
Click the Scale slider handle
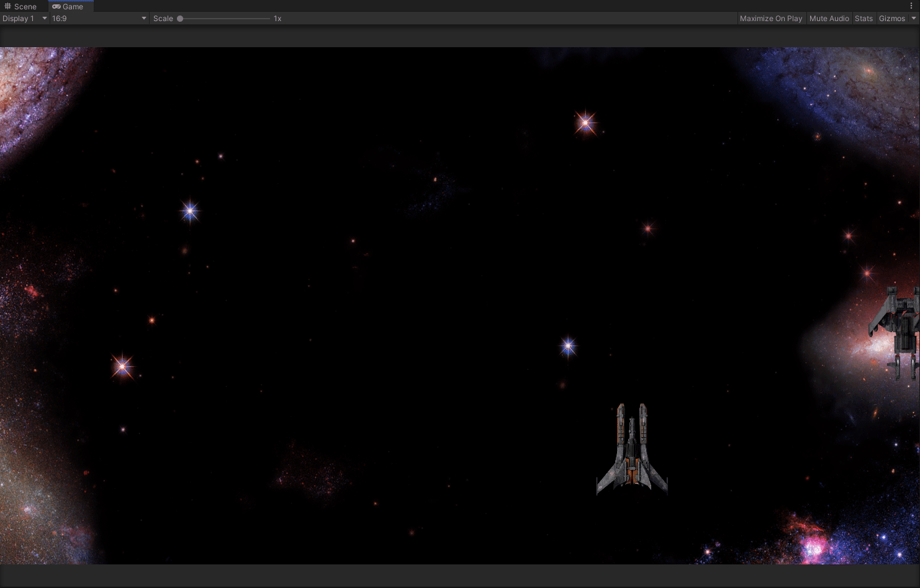click(x=180, y=19)
